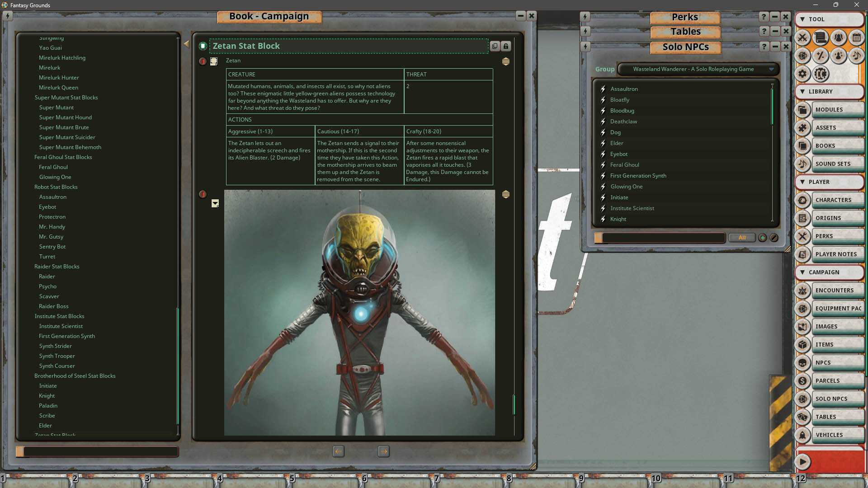Click the Items box icon
Screen dimensions: 868x488
(802, 345)
